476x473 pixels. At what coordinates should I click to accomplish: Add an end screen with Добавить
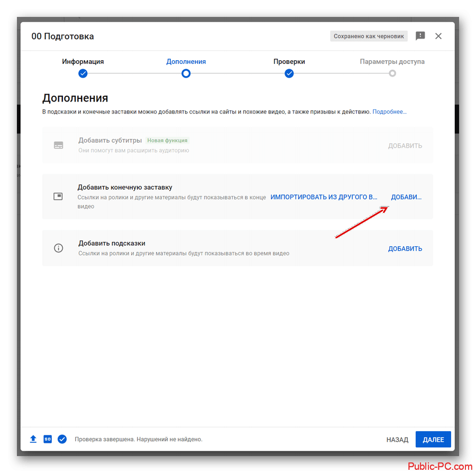pyautogui.click(x=406, y=197)
